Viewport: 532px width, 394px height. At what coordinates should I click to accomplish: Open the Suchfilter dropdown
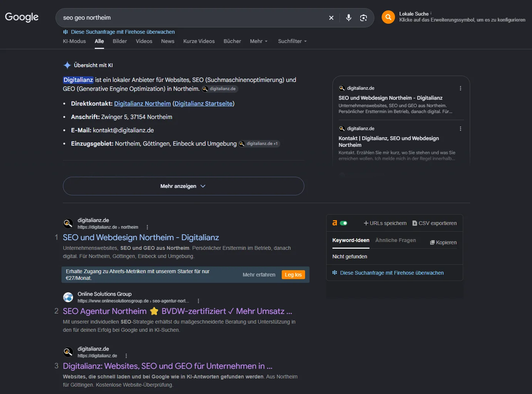pos(292,41)
